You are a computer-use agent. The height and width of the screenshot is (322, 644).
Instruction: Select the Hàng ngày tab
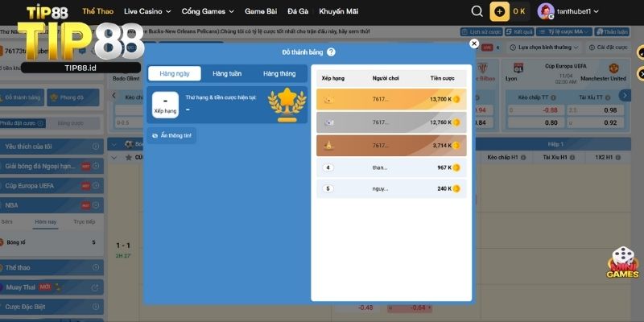coord(175,73)
